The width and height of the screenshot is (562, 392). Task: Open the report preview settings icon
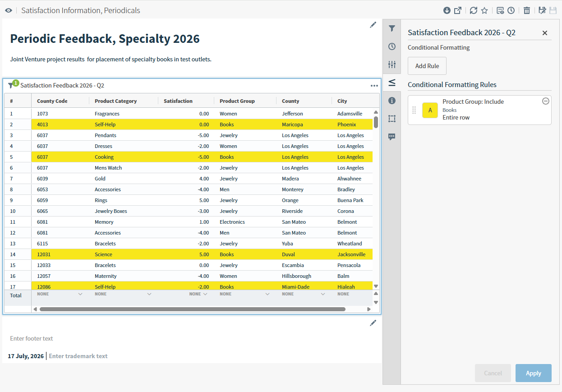(x=500, y=10)
